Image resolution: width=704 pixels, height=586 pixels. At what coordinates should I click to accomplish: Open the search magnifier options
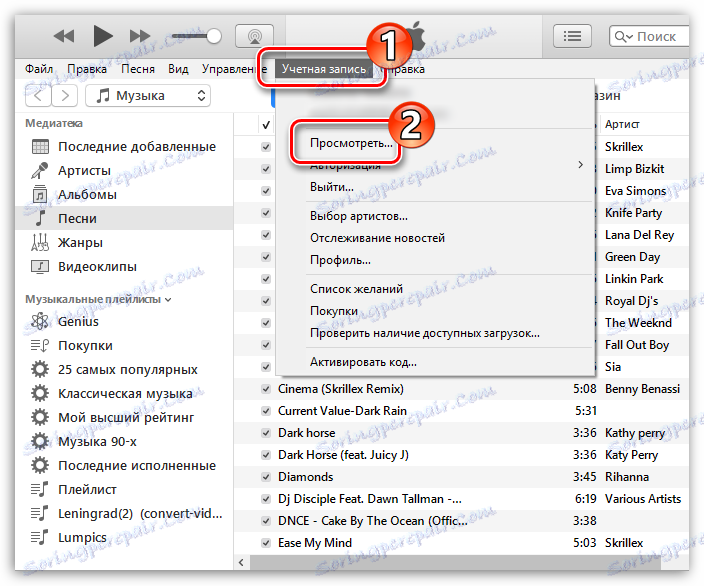(623, 36)
